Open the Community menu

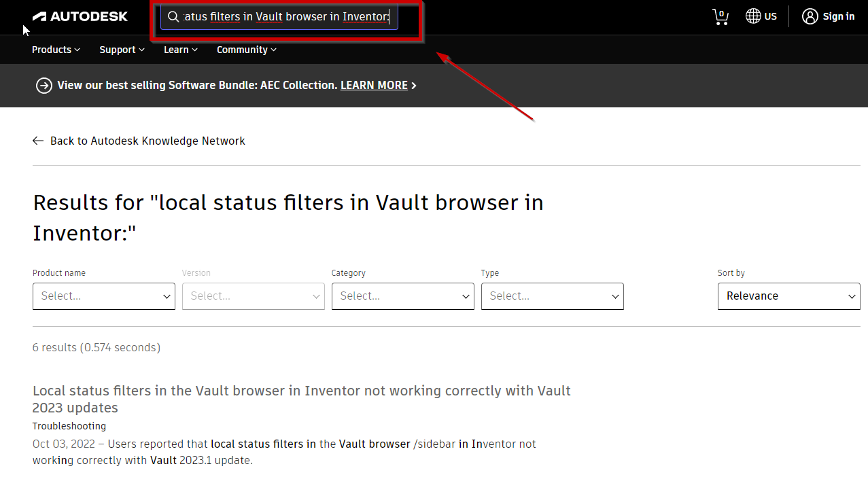tap(246, 50)
